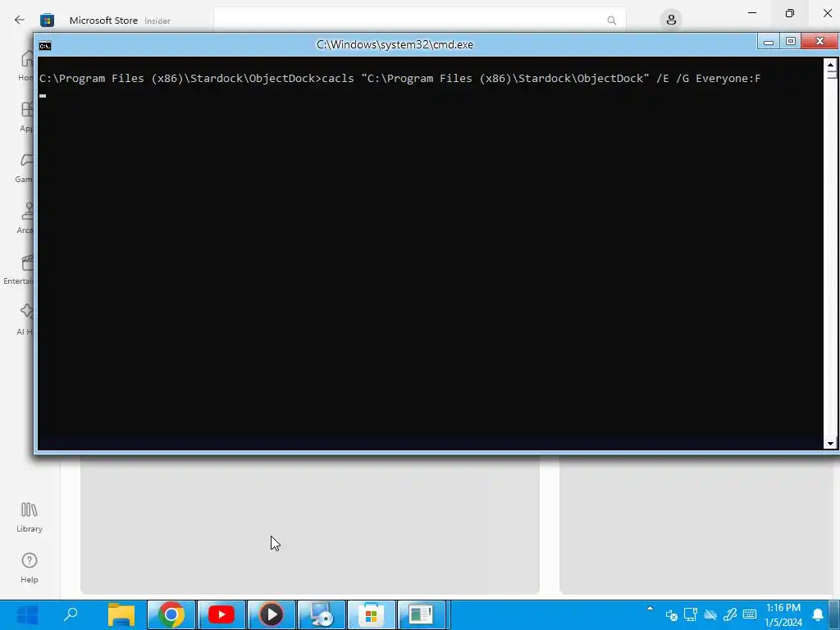Screen dimensions: 840x630
Task: Click the Microsoft Store search field
Action: click(x=419, y=21)
